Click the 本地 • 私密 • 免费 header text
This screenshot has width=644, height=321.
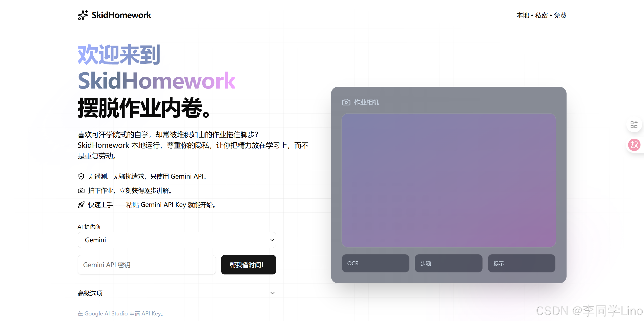tap(541, 15)
